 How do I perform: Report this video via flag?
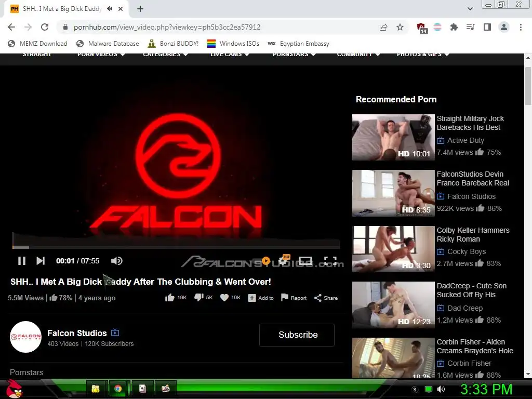click(x=294, y=298)
